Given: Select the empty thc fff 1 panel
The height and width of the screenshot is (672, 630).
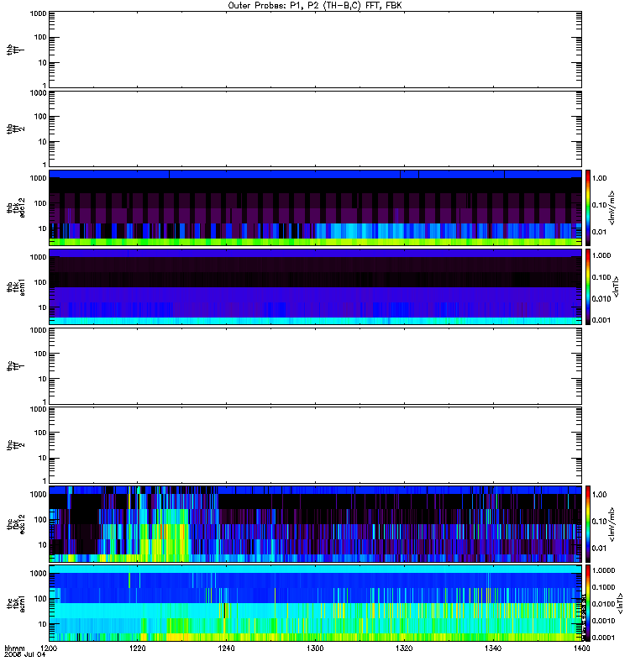Looking at the screenshot, I should [x=316, y=366].
